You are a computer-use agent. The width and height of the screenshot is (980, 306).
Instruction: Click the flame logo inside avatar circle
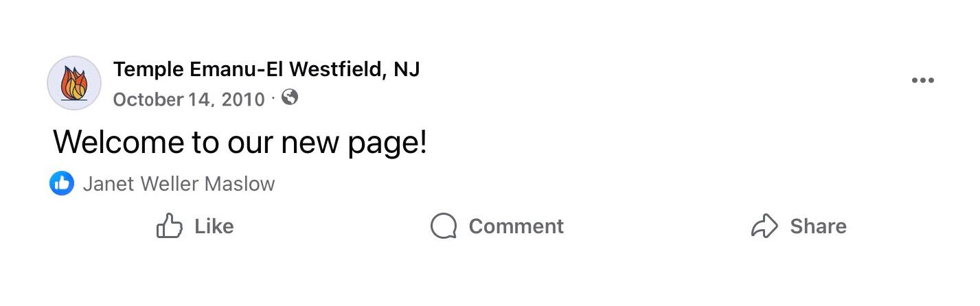(x=74, y=84)
